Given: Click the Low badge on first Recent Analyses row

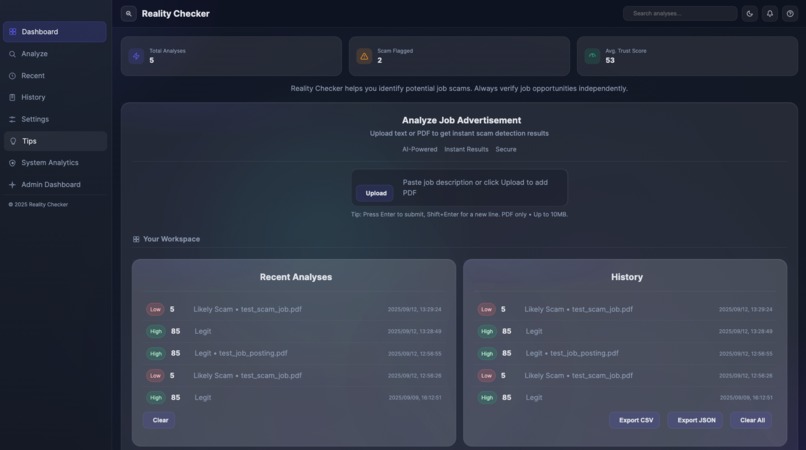Looking at the screenshot, I should [155, 310].
